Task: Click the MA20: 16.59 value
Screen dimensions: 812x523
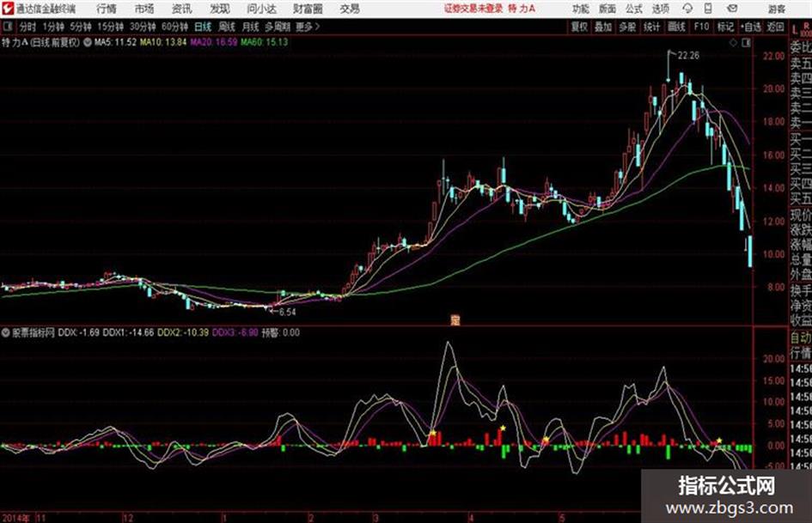Action: tap(214, 42)
